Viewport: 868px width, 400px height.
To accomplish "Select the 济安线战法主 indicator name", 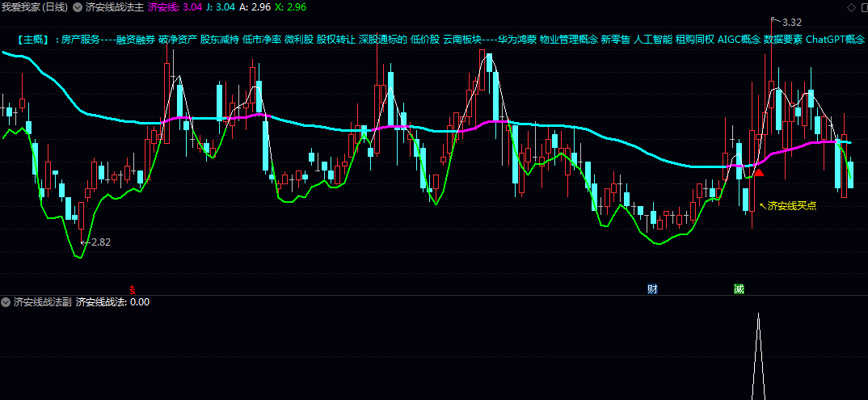I will 115,7.
